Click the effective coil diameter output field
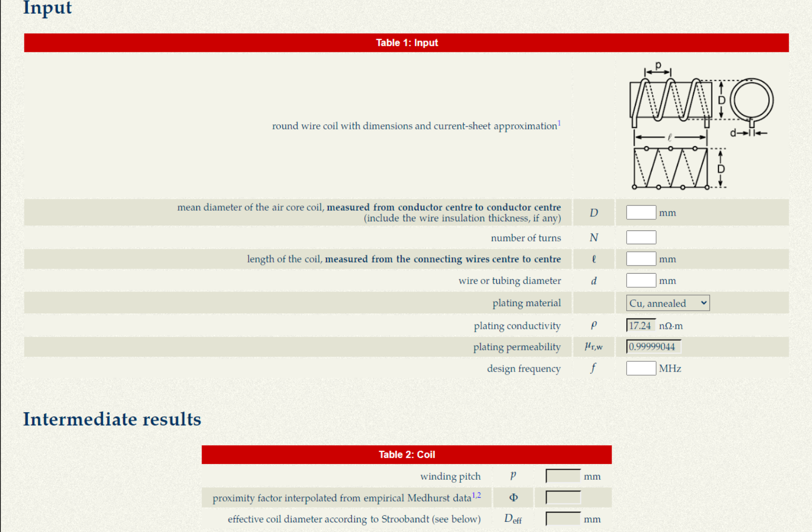This screenshot has height=532, width=812. coord(563,519)
